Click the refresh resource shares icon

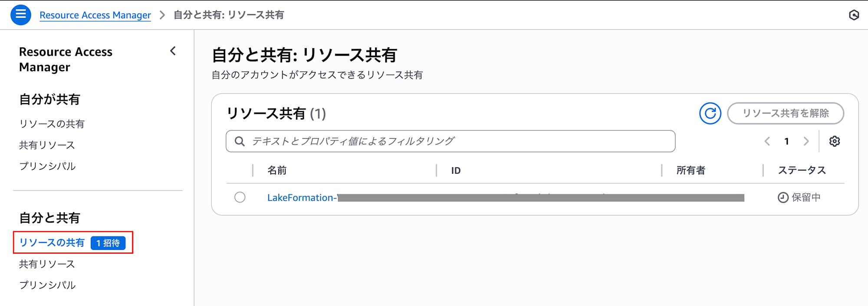pos(710,113)
